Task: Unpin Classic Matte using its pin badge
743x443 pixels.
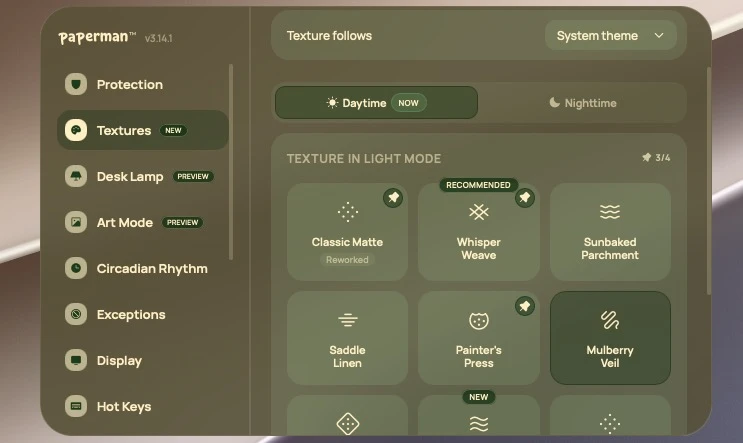Action: (x=393, y=198)
